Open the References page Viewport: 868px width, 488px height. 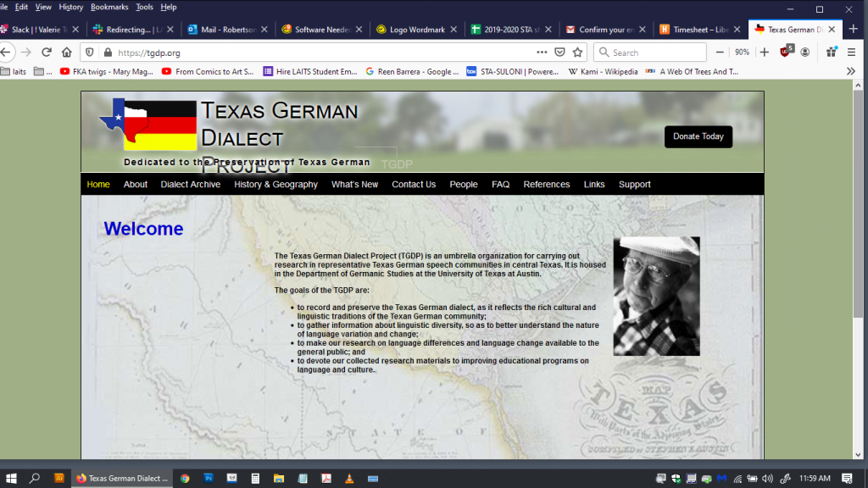[547, 184]
